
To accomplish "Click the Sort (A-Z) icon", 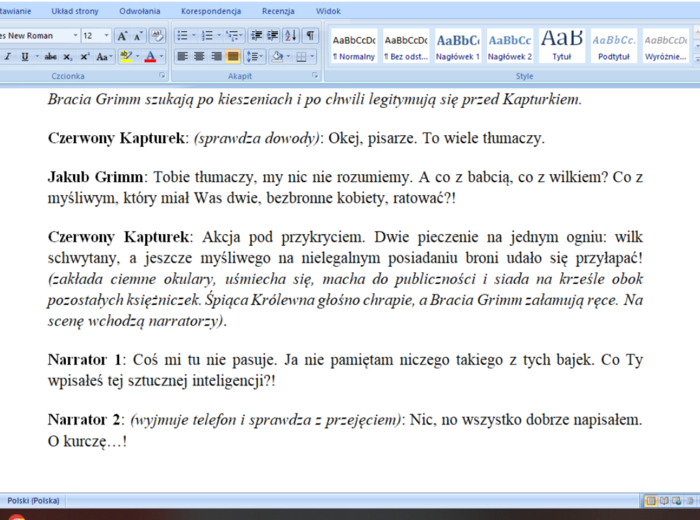I will point(289,36).
